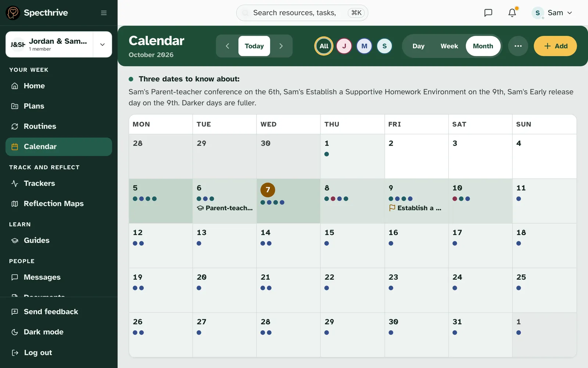Select October 1 Thursday cell

pos(352,156)
